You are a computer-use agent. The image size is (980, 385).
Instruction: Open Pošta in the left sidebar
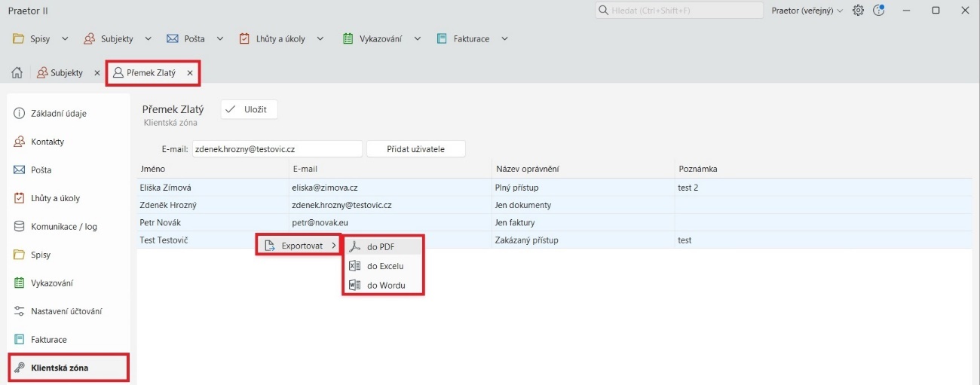[68, 170]
